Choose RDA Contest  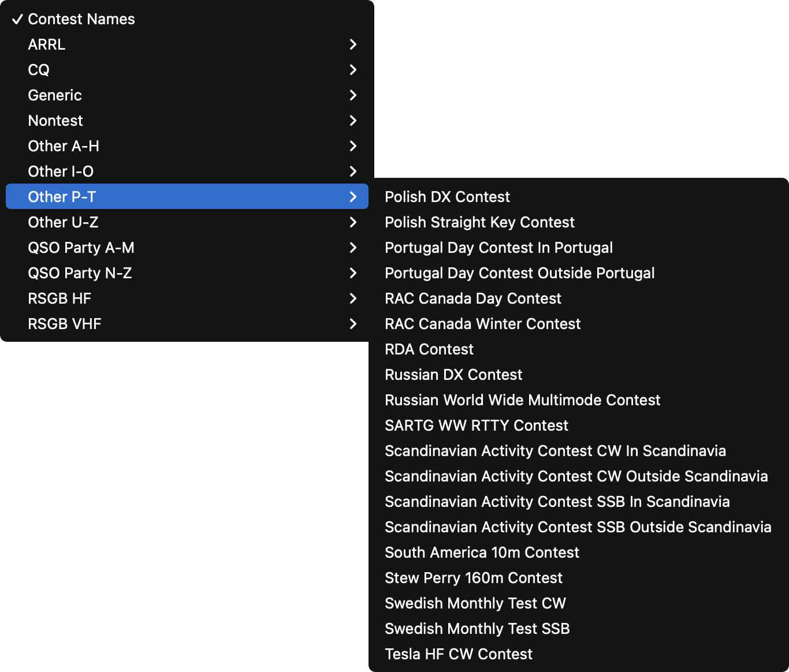point(579,349)
